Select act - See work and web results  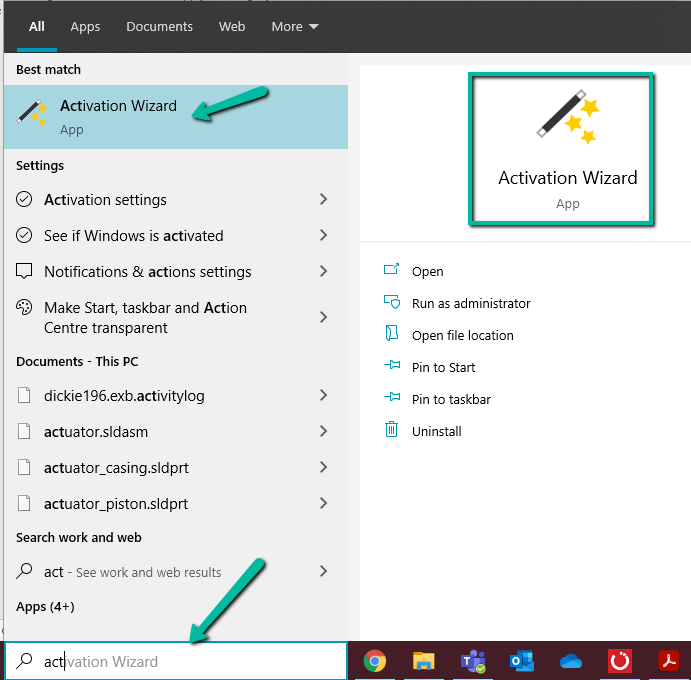pyautogui.click(x=176, y=572)
